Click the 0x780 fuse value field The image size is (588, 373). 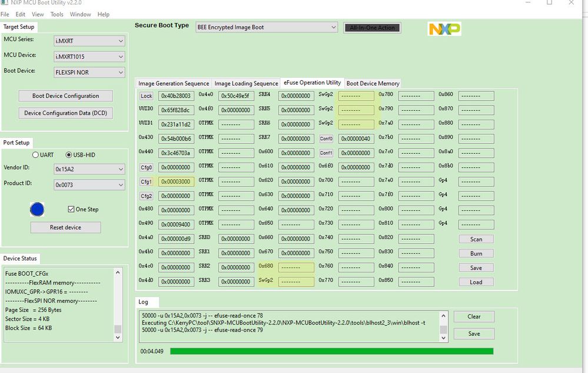point(416,95)
